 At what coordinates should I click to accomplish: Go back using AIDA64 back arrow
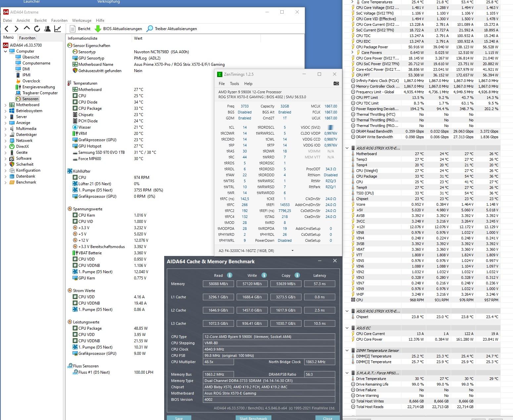(x=7, y=29)
